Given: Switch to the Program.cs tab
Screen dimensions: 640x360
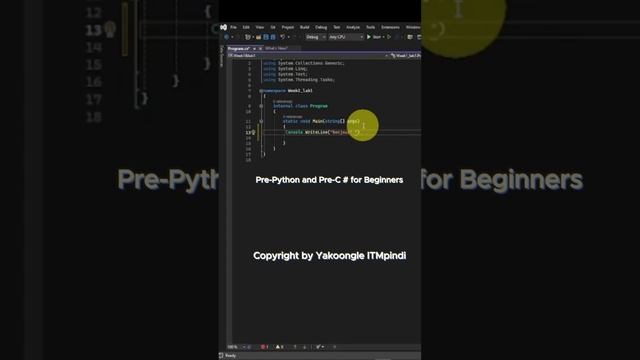Looking at the screenshot, I should pos(239,49).
